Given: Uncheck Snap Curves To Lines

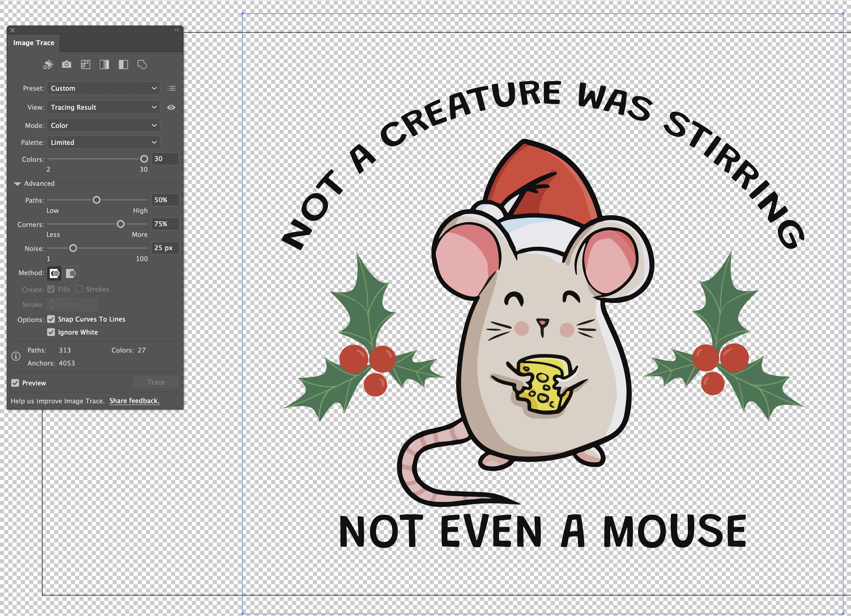Looking at the screenshot, I should pyautogui.click(x=51, y=319).
